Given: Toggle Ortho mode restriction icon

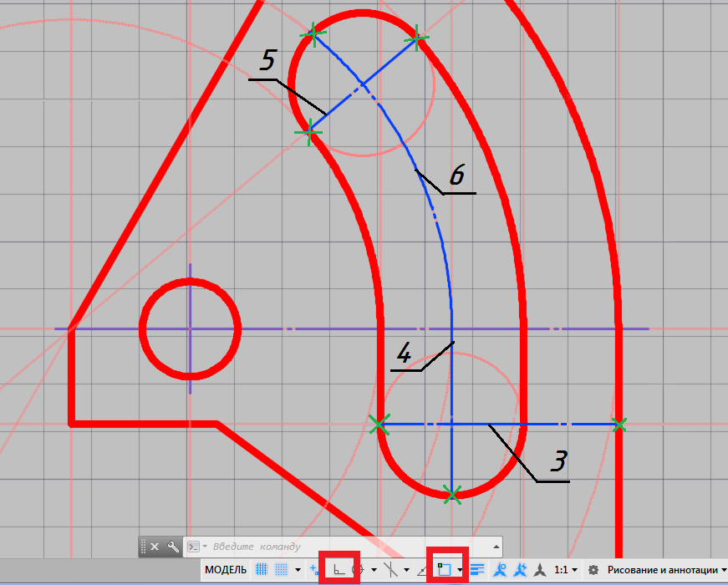Looking at the screenshot, I should 339,570.
